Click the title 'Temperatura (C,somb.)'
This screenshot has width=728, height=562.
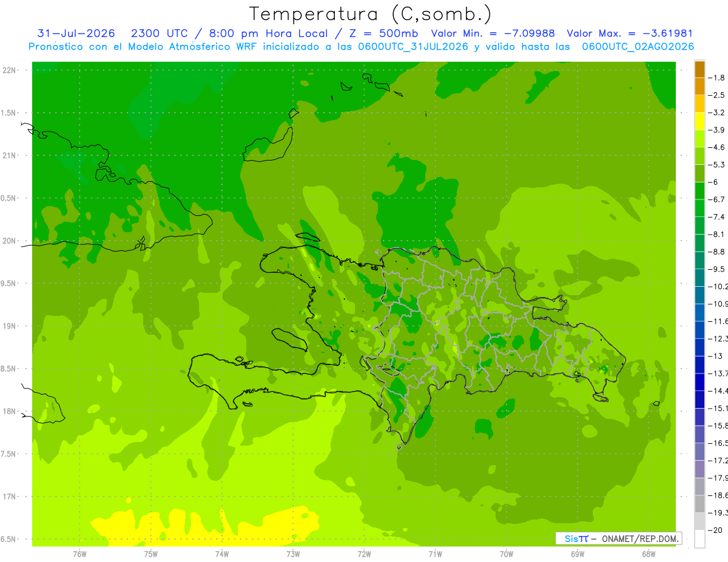[x=370, y=14]
